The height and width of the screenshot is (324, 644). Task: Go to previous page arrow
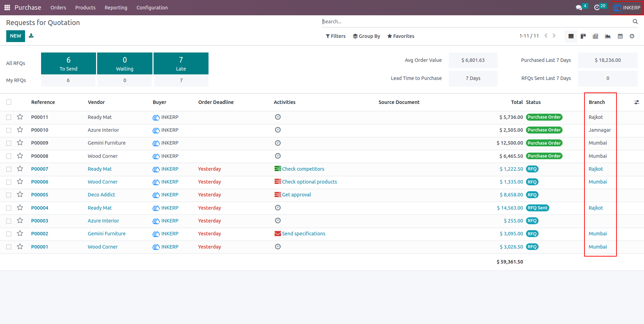click(546, 36)
